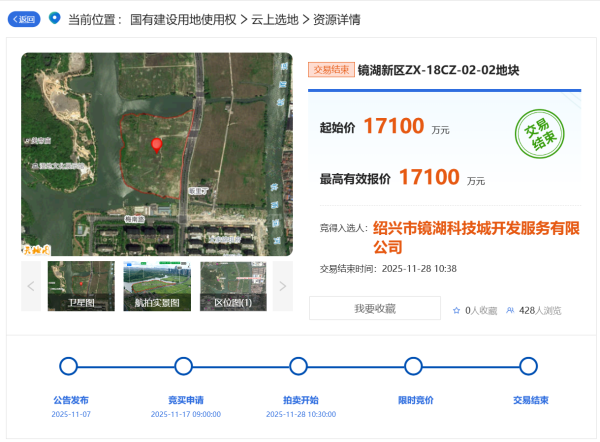Select the 航拍实景图 thumbnail
Screen dimensions: 600x442
(157, 286)
